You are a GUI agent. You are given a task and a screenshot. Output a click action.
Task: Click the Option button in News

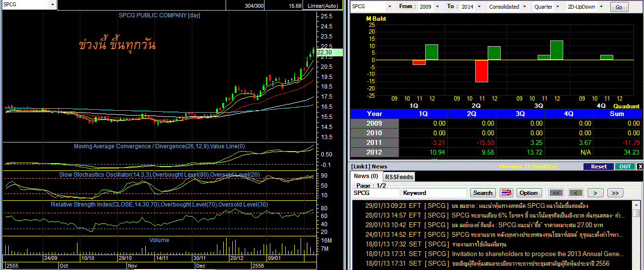(529, 193)
